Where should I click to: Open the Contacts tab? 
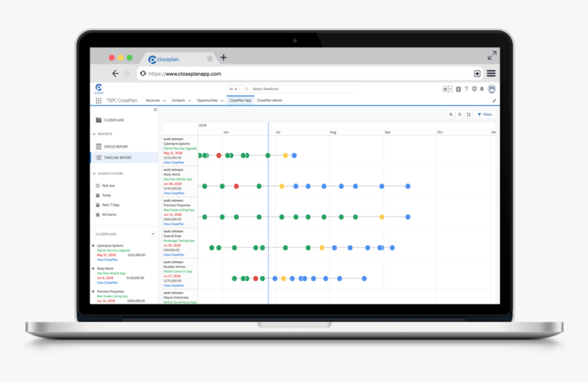(x=178, y=100)
